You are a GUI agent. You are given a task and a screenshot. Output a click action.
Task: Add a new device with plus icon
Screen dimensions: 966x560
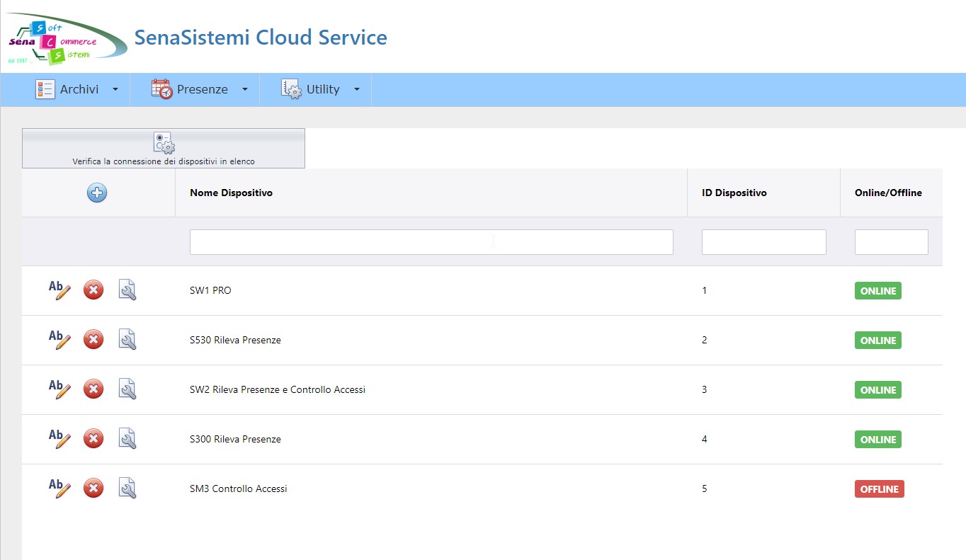[97, 193]
